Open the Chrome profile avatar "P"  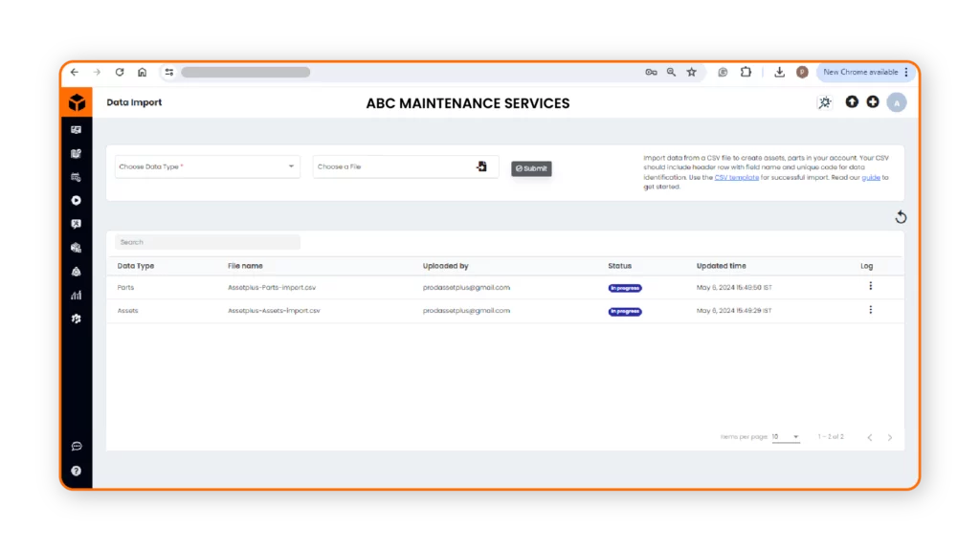(803, 72)
